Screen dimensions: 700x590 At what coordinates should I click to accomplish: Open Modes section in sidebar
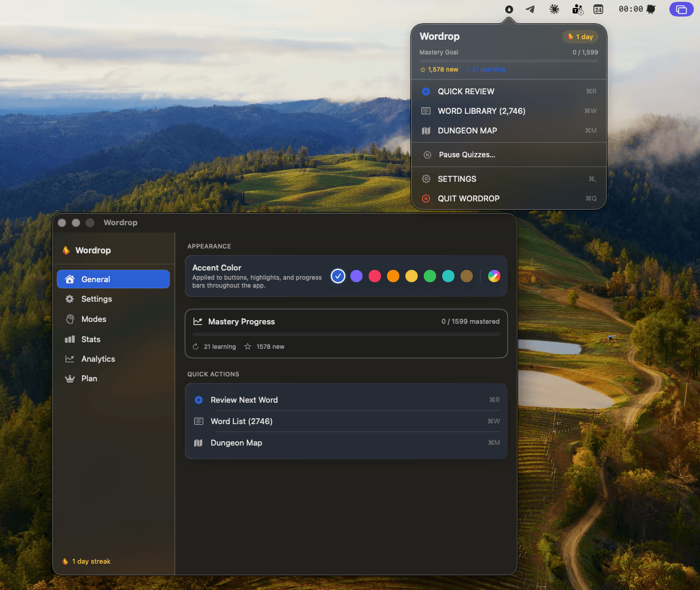tap(113, 319)
